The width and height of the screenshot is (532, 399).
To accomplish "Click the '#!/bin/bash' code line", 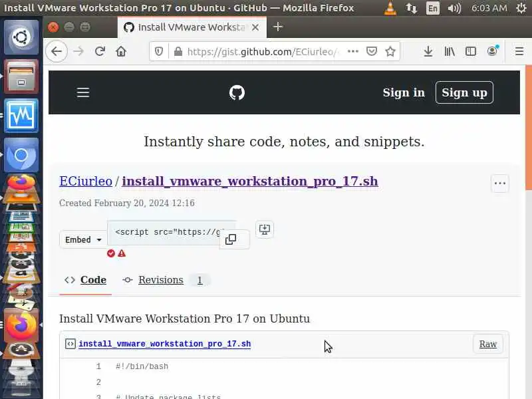I will coord(142,366).
